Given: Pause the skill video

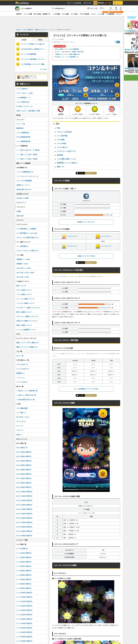Looking at the screenshot, I should pos(65,487).
